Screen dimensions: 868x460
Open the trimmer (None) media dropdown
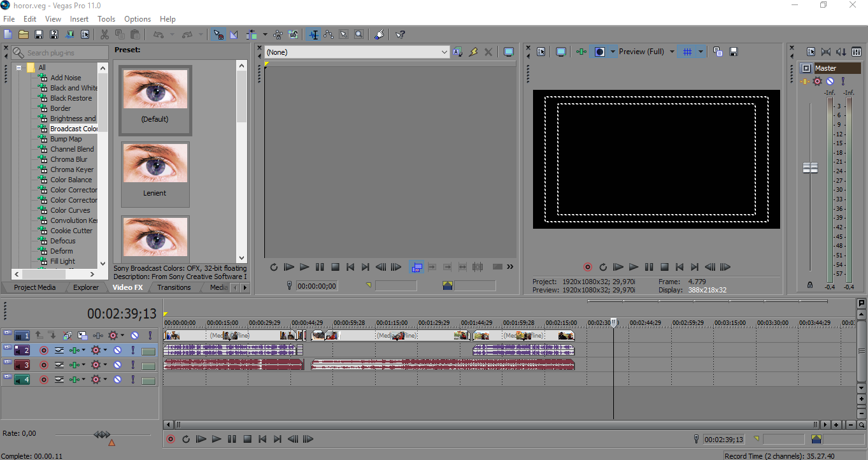444,52
